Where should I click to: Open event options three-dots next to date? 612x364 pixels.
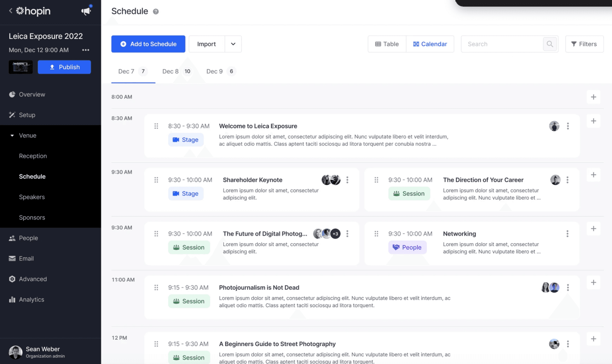point(85,50)
